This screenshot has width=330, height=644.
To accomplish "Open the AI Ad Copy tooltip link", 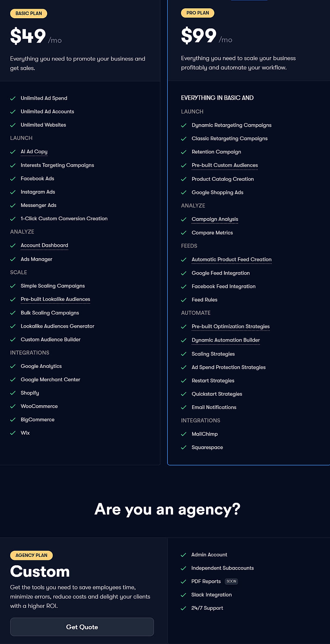I will coord(34,152).
